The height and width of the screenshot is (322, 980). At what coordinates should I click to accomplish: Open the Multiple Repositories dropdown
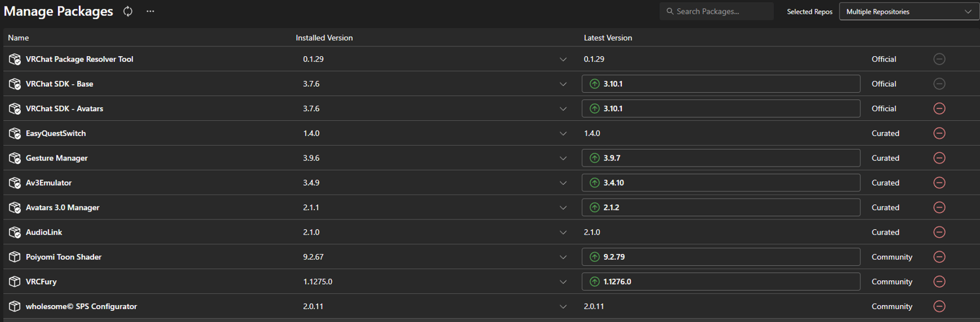tap(908, 11)
